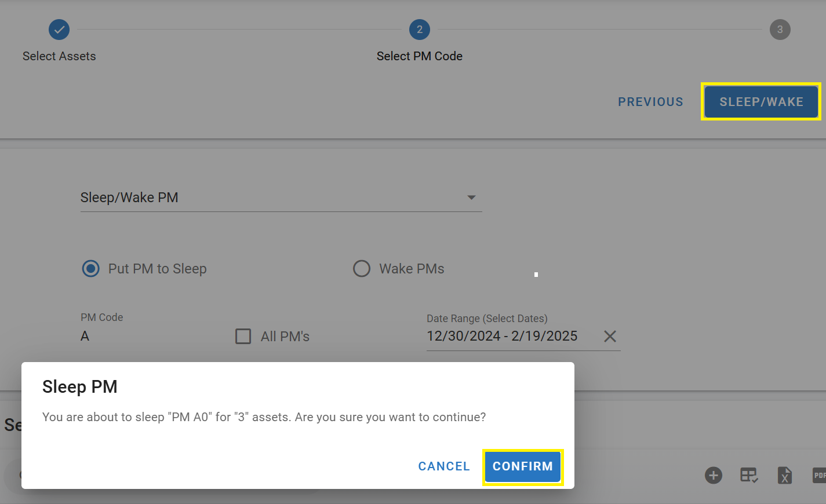The image size is (826, 504).
Task: Export to Excel file icon
Action: coord(784,476)
